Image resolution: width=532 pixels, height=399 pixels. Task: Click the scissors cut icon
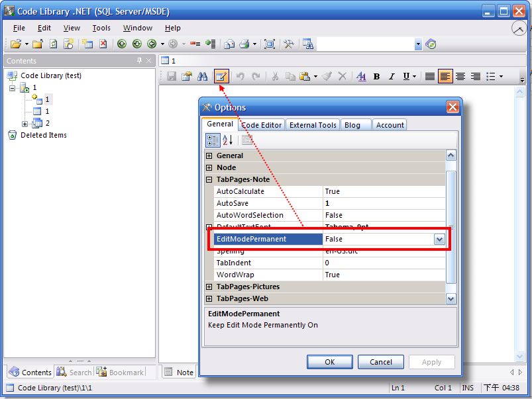coord(275,77)
